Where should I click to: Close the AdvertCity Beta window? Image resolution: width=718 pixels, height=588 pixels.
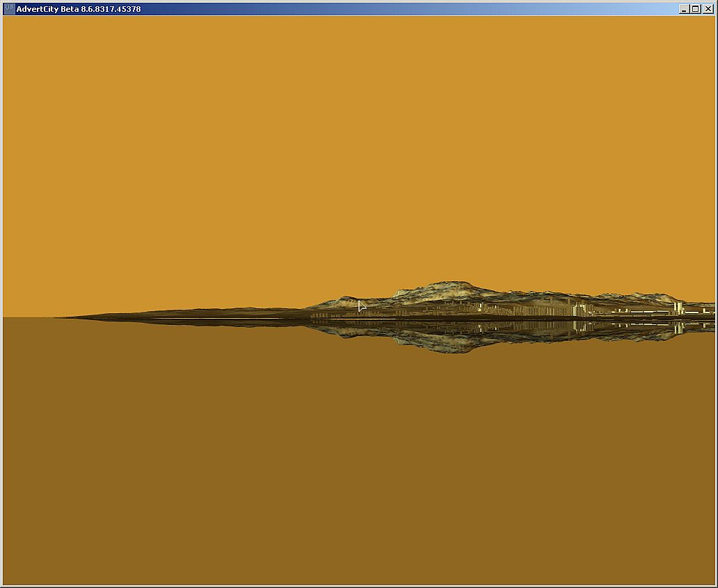coord(707,9)
